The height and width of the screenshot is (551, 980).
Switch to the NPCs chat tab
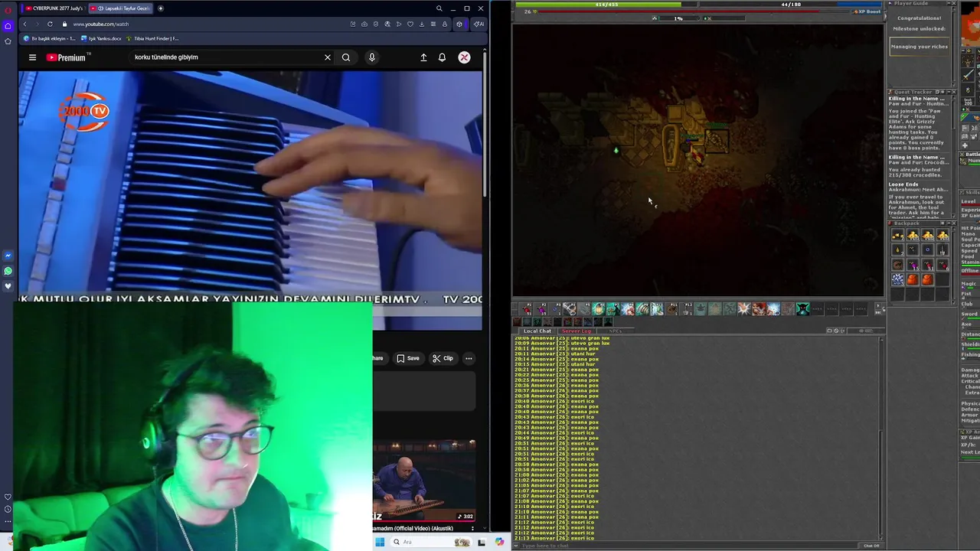coord(616,331)
